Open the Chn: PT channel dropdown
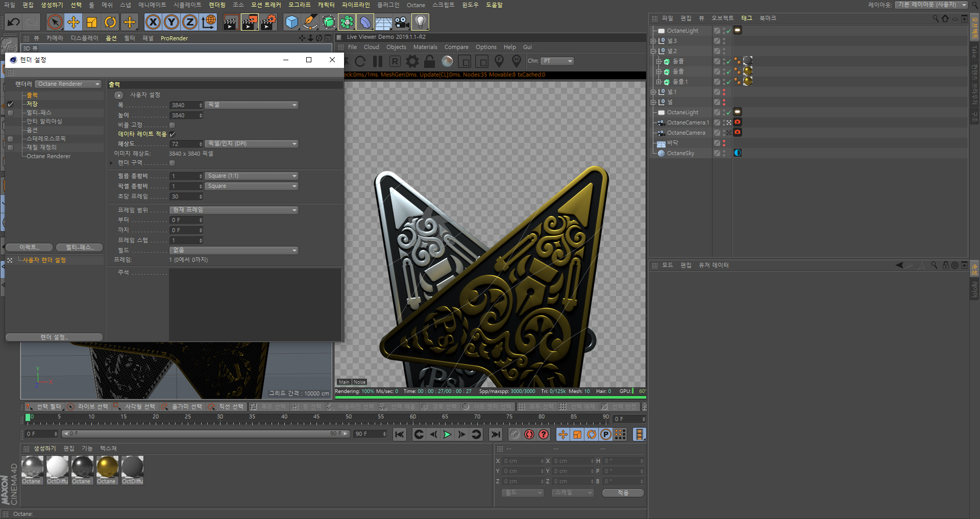The width and height of the screenshot is (980, 519). coord(557,61)
